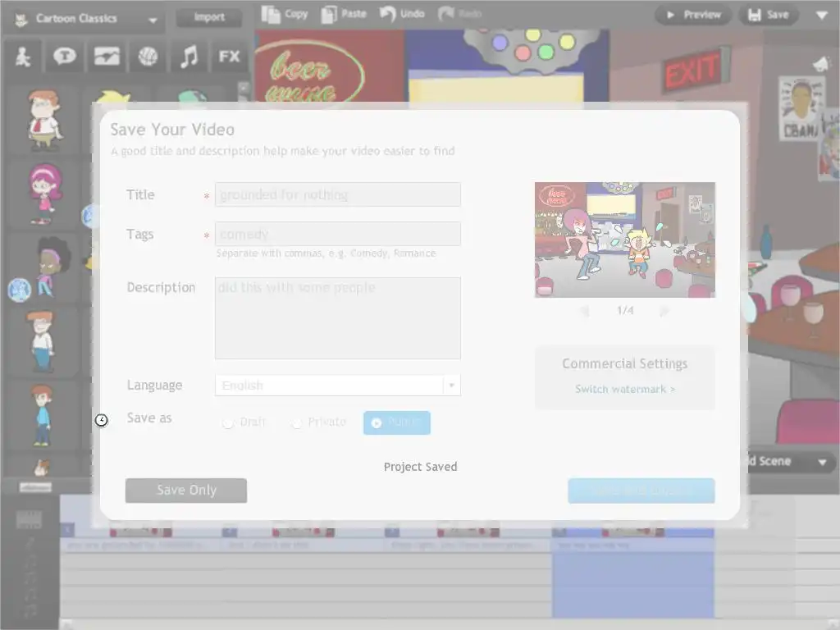Click the megaphone icon on the stage
This screenshot has height=630, width=840.
click(x=820, y=64)
